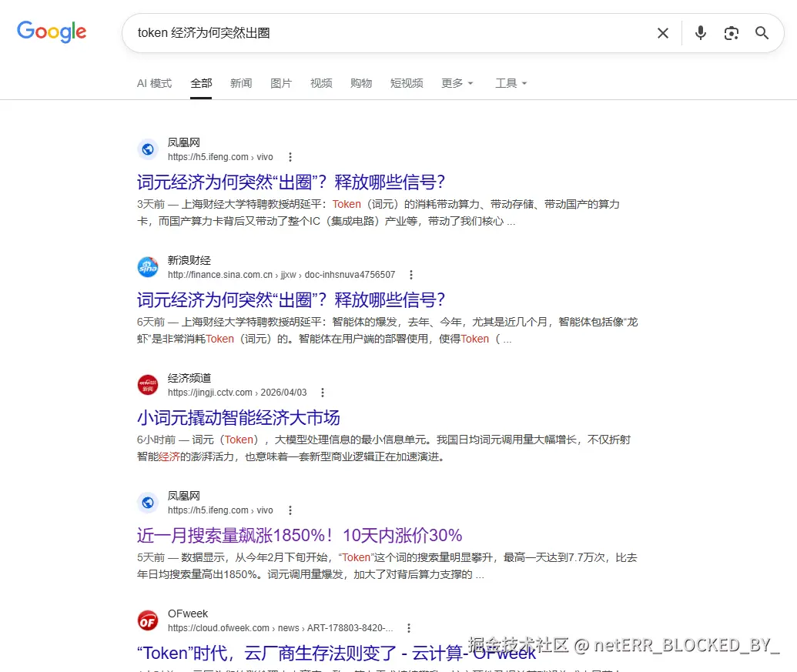This screenshot has height=672, width=797.
Task: Open the 近一月搜索量飙涨1850% result
Action: 300,535
